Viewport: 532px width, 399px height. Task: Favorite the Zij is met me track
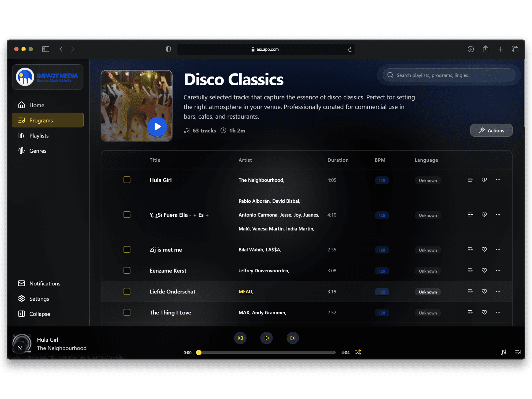pyautogui.click(x=484, y=249)
